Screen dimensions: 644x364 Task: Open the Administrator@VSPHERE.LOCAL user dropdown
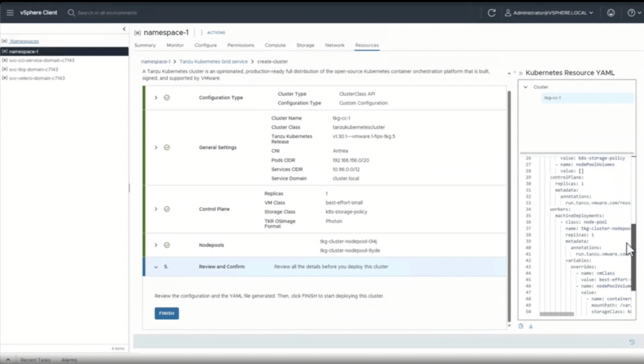click(549, 13)
